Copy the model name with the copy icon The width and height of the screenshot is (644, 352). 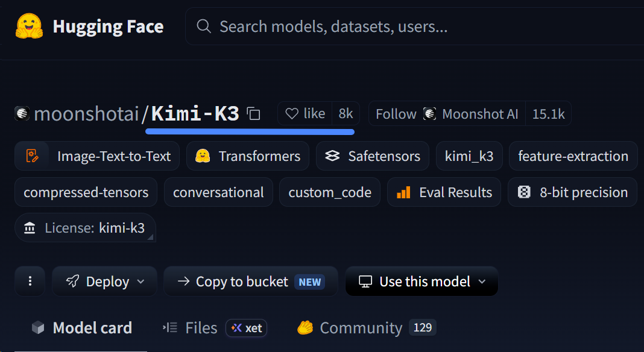[253, 114]
